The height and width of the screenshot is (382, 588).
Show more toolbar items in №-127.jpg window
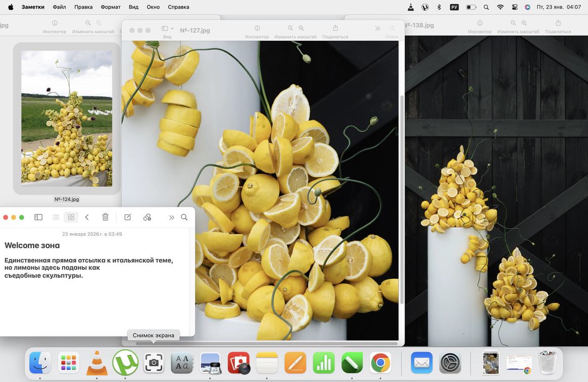(x=377, y=29)
